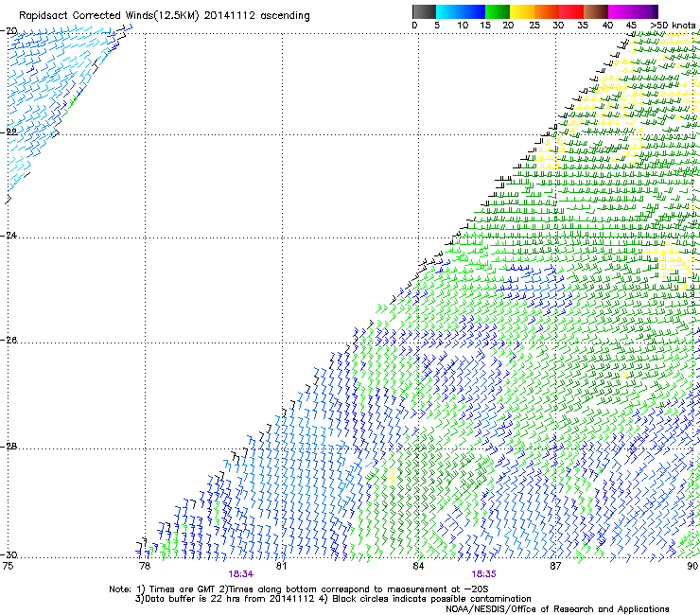This screenshot has width=700, height=615.
Task: Click the orange 25-30 knots legend segment
Action: tap(547, 11)
